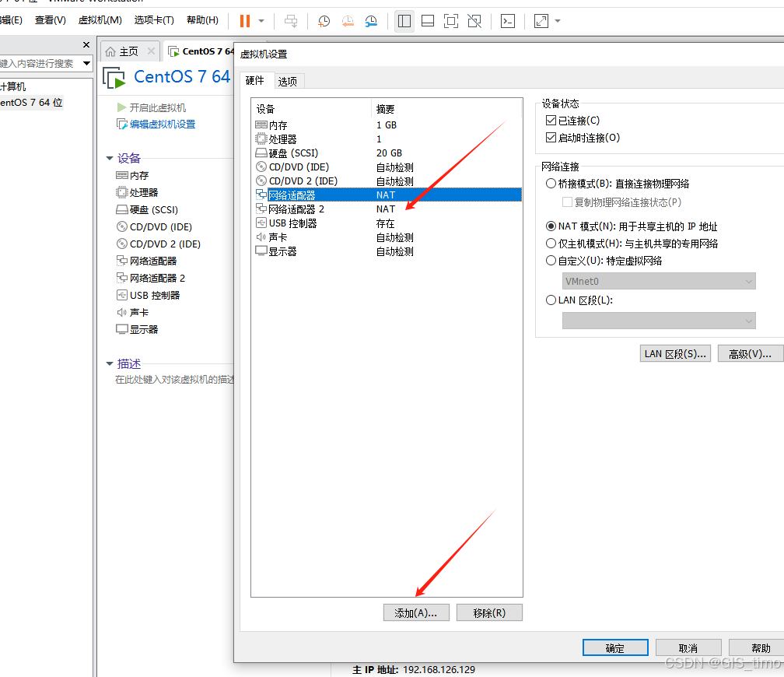This screenshot has height=677, width=784.
Task: Collapse the 描述 section
Action: (110, 363)
